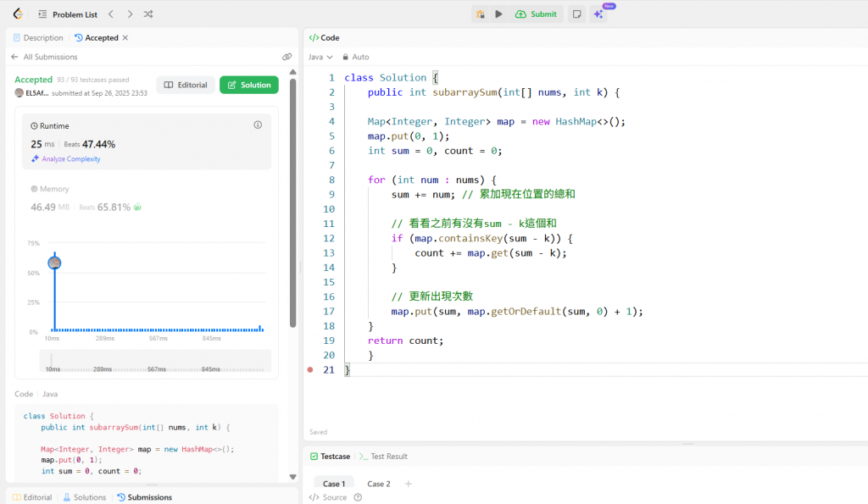Click line 17 map.put statement
The height and width of the screenshot is (504, 868).
(517, 312)
